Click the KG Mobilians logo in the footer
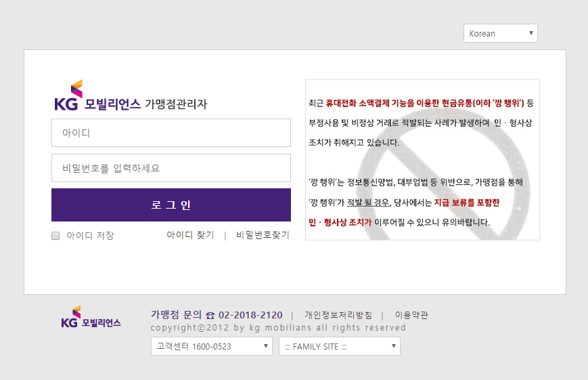 coord(91,317)
